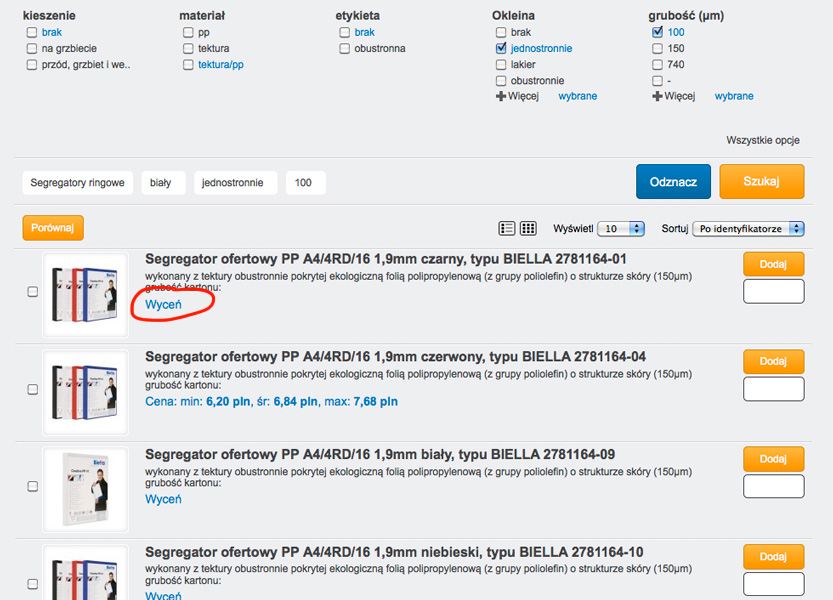Screen dimensions: 833x600
Task: Select niebieski binder row checkbox
Action: tap(32, 584)
